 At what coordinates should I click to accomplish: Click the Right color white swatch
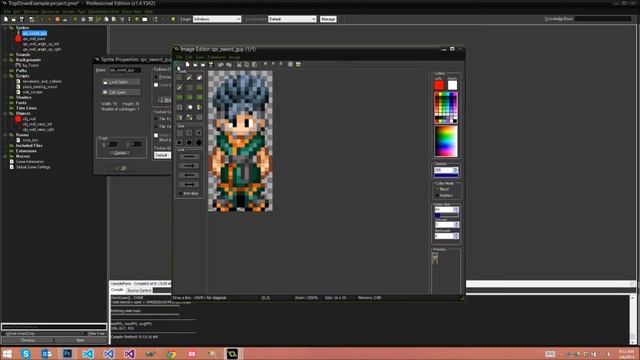(452, 85)
